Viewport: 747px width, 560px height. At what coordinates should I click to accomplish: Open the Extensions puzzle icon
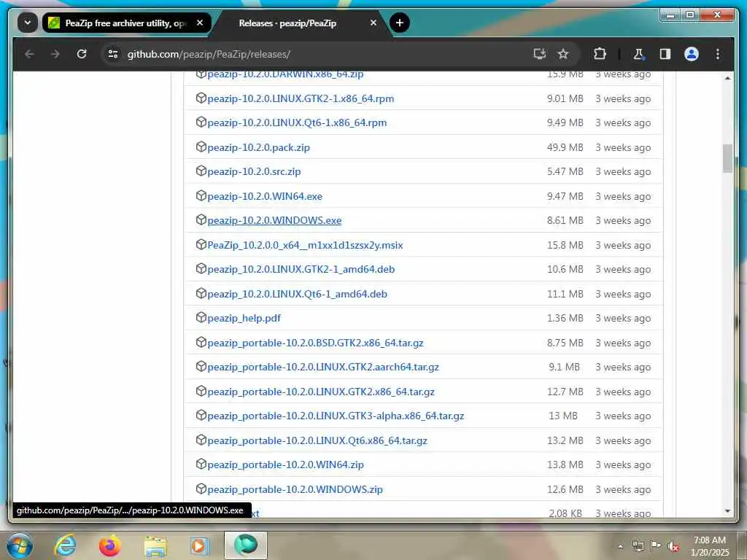(x=600, y=54)
